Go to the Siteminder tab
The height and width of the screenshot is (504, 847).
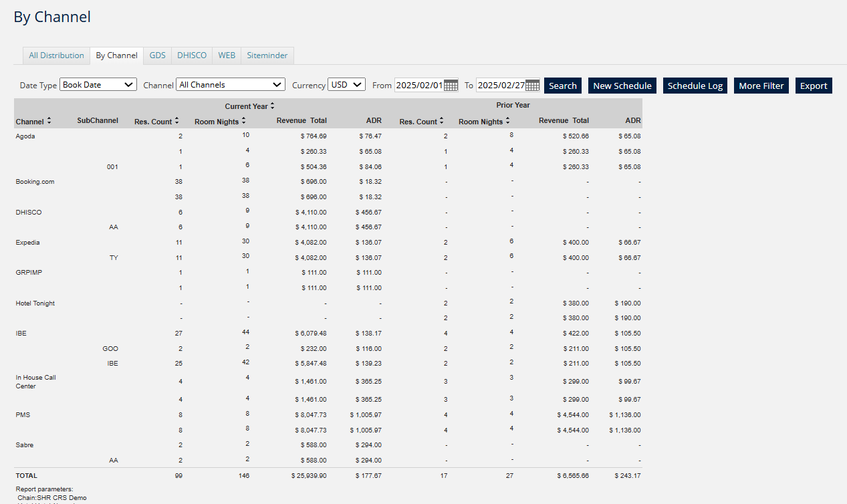[267, 55]
